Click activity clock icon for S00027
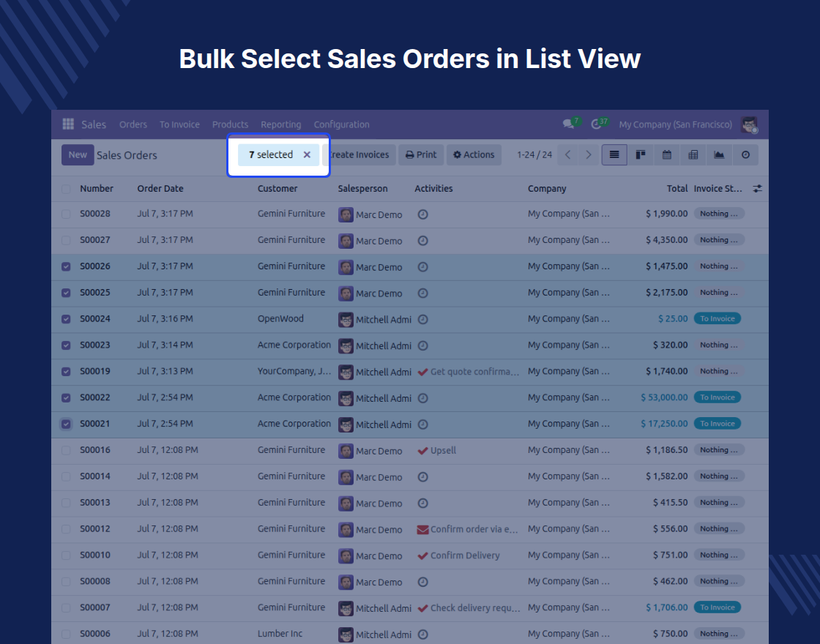Viewport: 820px width, 644px height. coord(423,241)
